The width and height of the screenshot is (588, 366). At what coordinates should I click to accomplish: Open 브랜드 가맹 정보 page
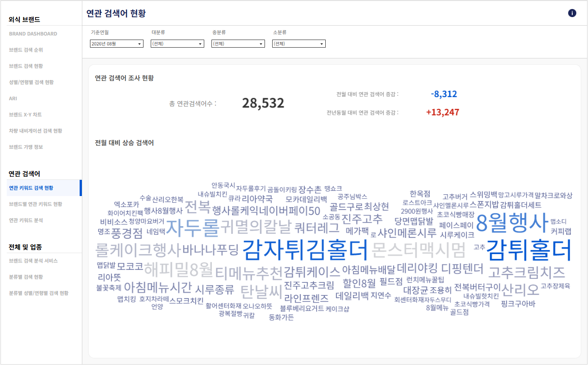(26, 147)
